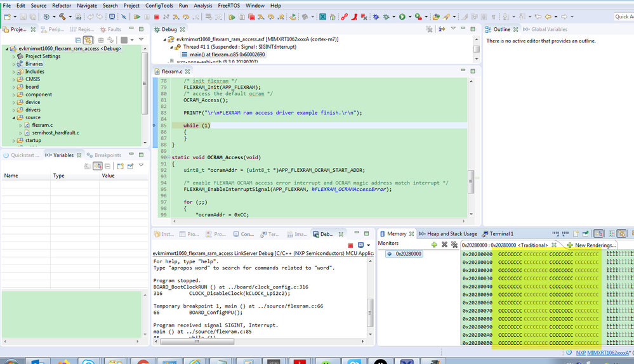Toggle breakpoint marker at line 85
Viewport: 634px width, 364px height.
[154, 126]
